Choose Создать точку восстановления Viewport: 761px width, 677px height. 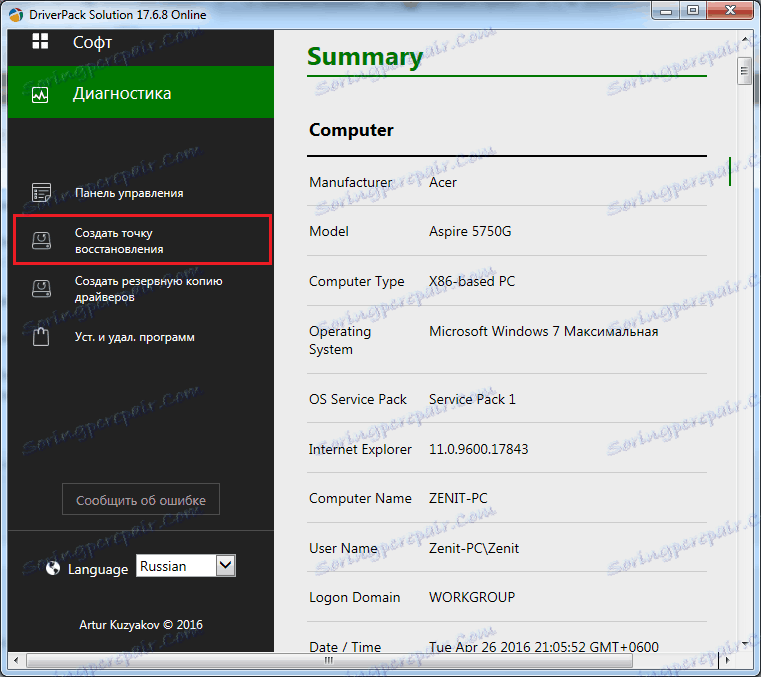142,241
